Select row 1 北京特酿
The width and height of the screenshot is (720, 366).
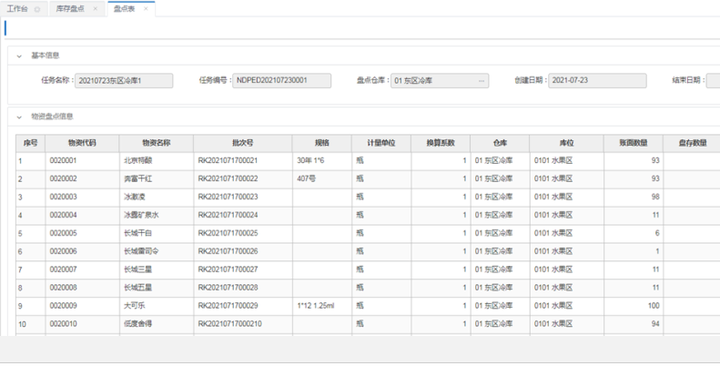[x=367, y=161]
